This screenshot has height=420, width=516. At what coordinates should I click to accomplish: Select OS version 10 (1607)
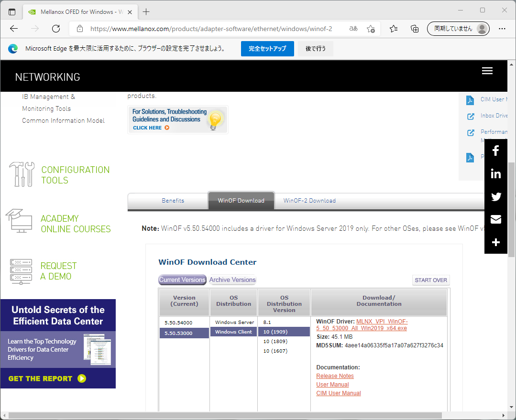click(x=284, y=351)
